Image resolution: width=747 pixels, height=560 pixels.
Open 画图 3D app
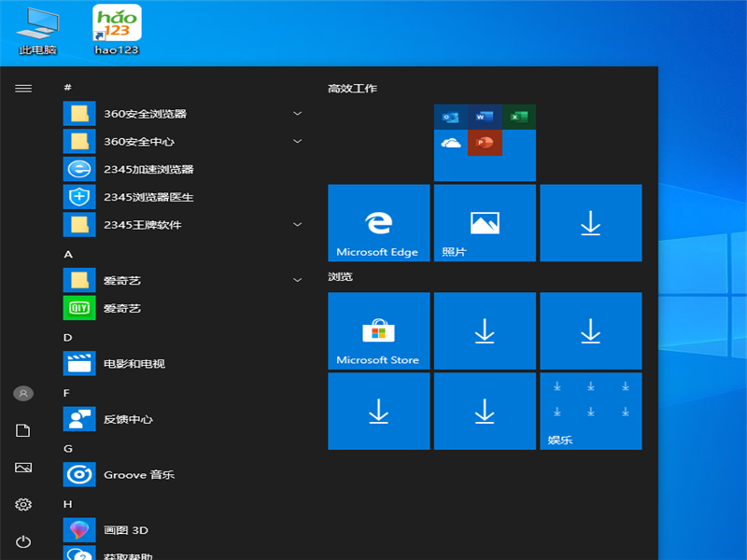[182, 530]
